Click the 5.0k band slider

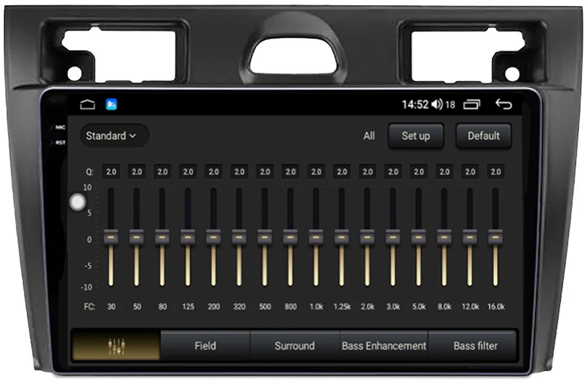pos(418,237)
